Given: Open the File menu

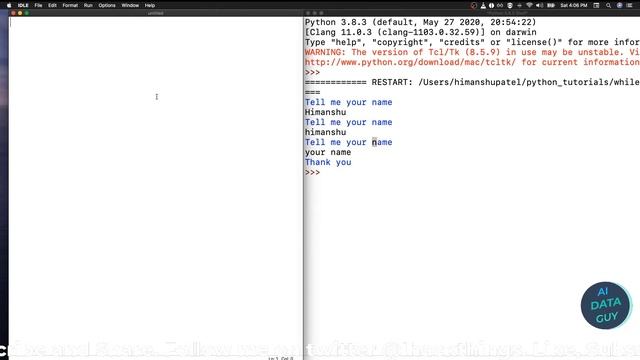Looking at the screenshot, I should [38, 5].
